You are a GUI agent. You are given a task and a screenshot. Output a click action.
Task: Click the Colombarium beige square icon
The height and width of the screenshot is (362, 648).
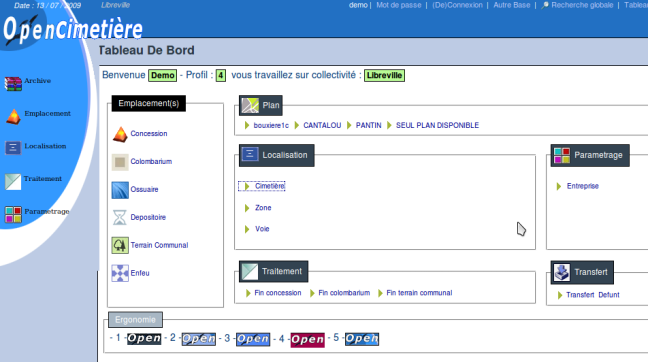(x=120, y=162)
